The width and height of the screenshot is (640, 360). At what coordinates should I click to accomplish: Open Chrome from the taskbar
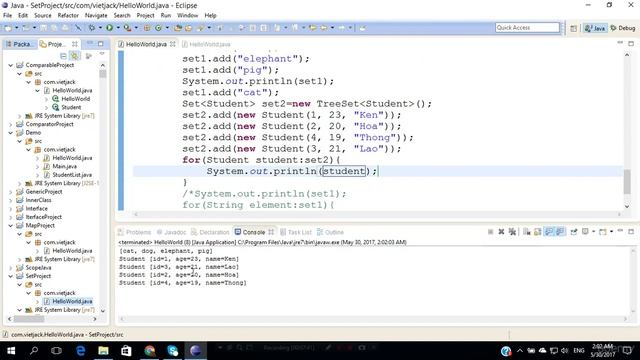pos(149,351)
